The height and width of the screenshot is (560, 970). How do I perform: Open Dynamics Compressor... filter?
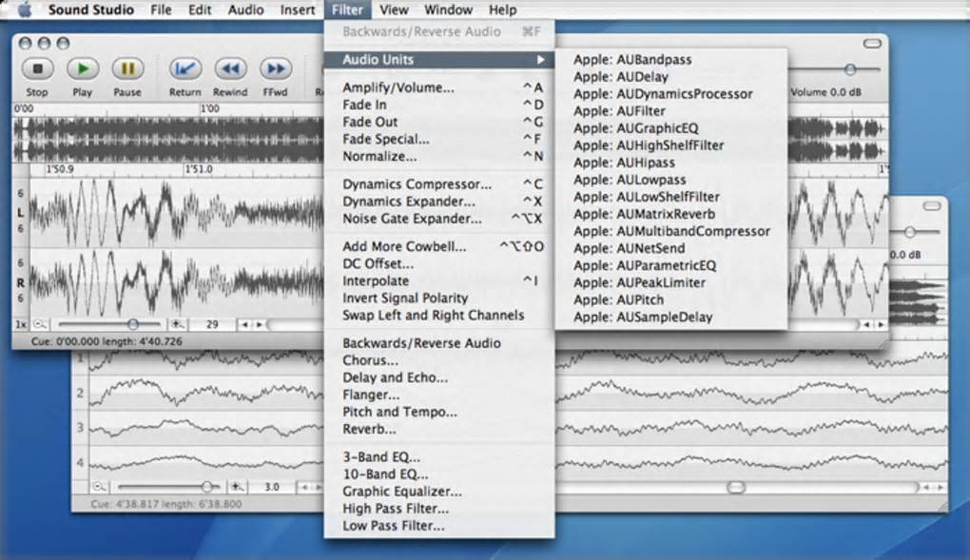[439, 184]
